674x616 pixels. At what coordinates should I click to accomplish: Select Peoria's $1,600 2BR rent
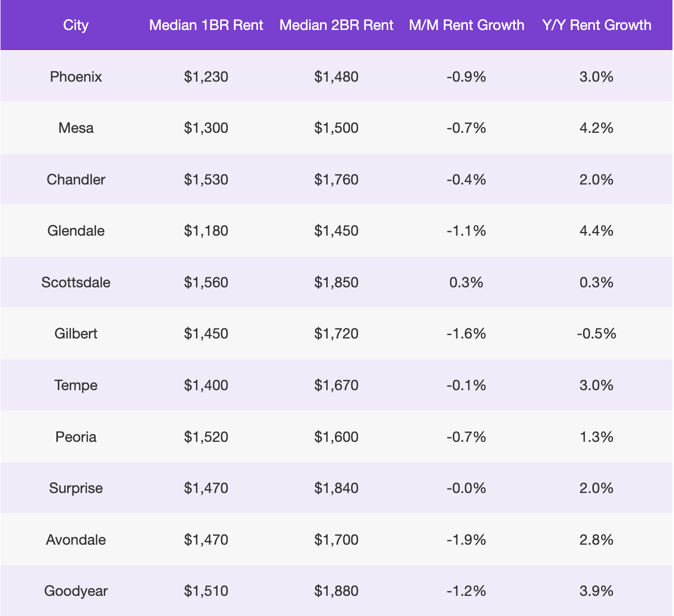[x=336, y=437]
